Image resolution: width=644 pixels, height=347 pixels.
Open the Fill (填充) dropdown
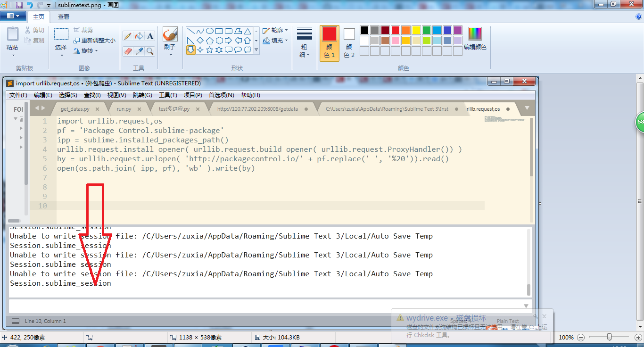point(275,41)
